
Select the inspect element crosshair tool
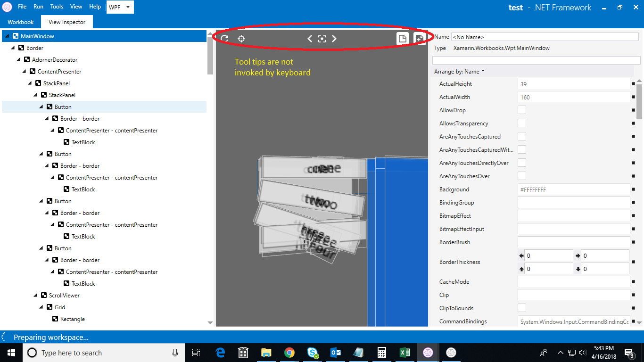pos(241,39)
